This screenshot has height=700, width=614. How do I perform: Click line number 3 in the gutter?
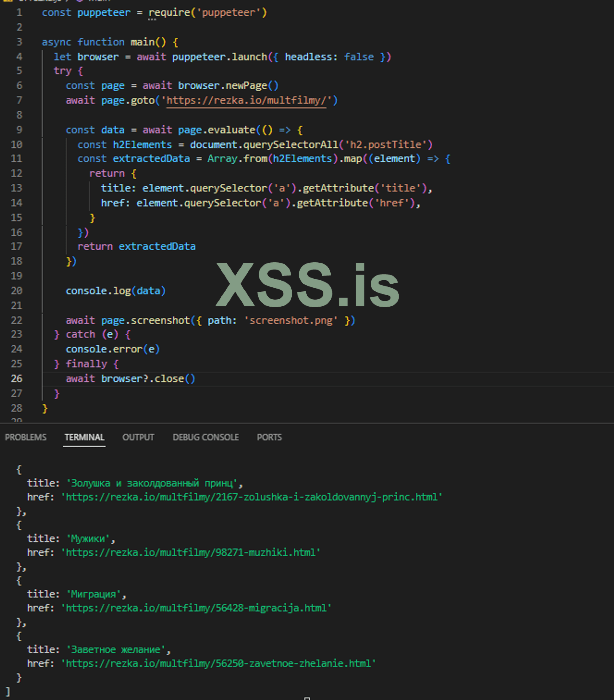[x=19, y=42]
